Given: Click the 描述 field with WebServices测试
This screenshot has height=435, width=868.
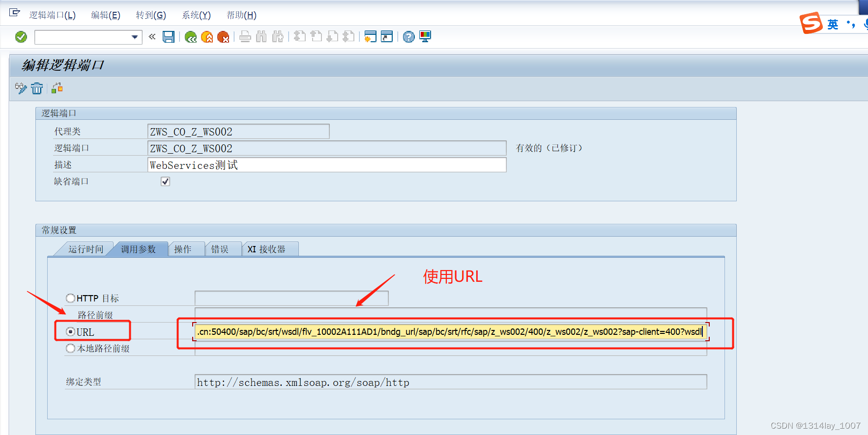Looking at the screenshot, I should (327, 165).
